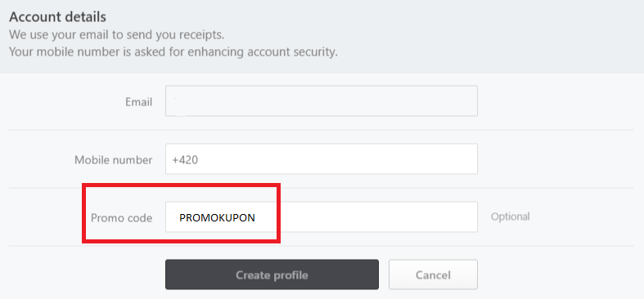Click the word 'security' in the description
This screenshot has width=644, height=299.
[x=314, y=52]
